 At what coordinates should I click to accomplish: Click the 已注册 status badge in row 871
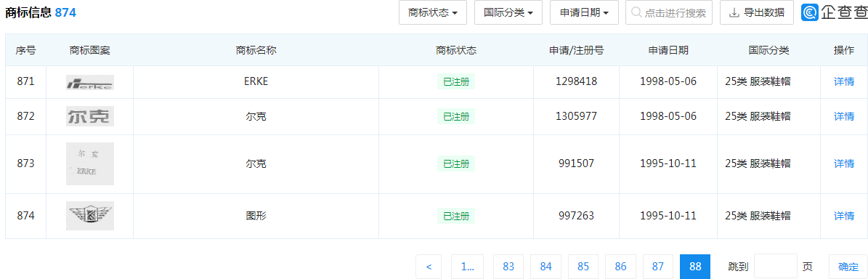[456, 82]
